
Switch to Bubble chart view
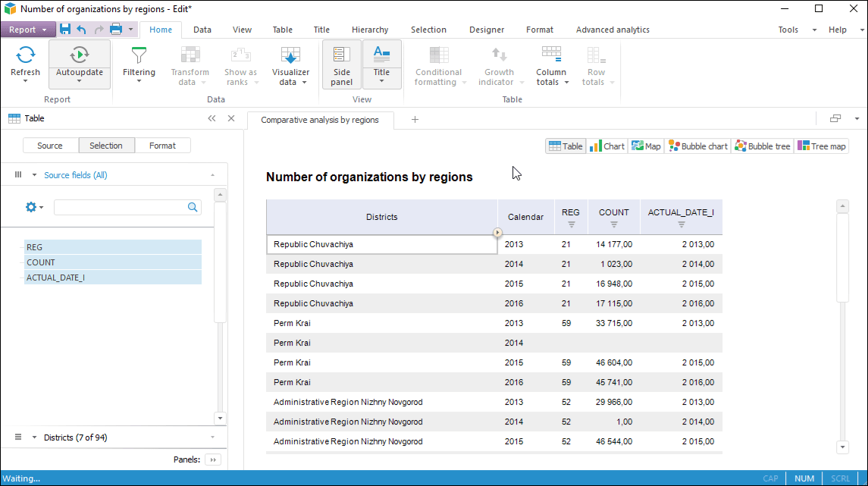click(697, 146)
